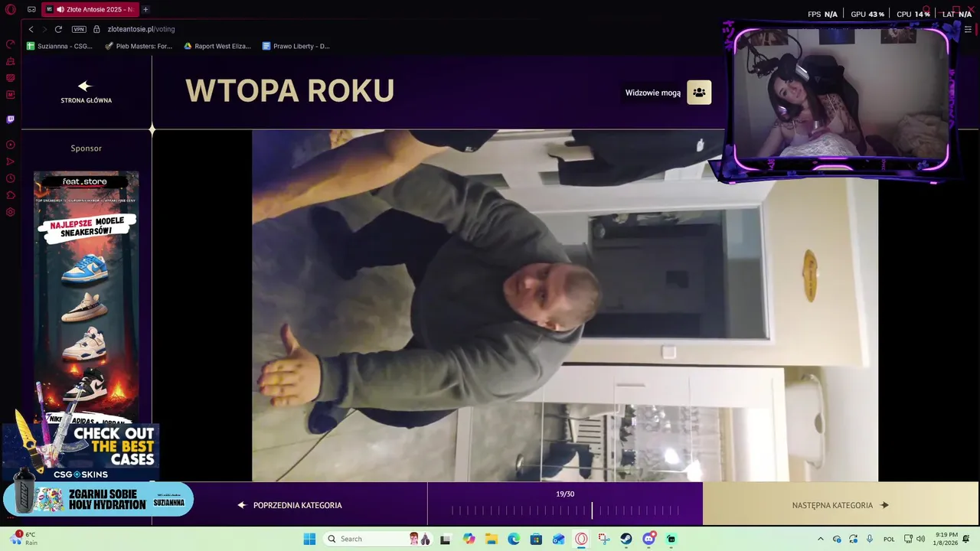Go to Następna Kategoria

[x=840, y=505]
